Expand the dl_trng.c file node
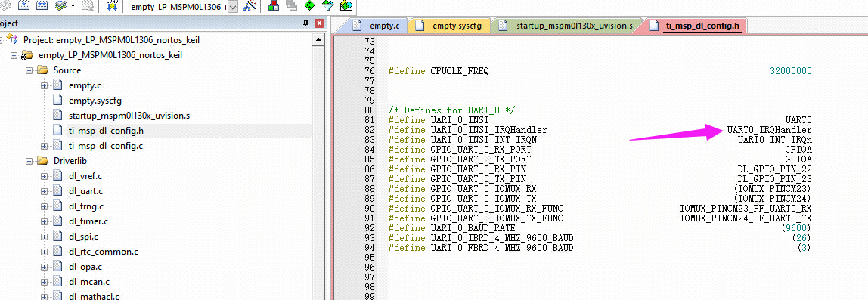Image resolution: width=868 pixels, height=300 pixels. 44,206
